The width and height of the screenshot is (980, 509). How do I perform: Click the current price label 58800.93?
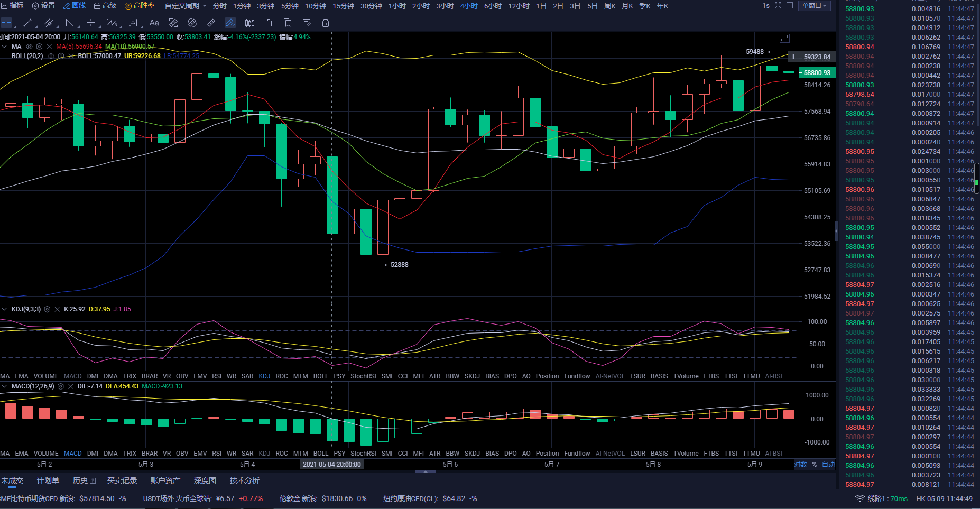(817, 72)
